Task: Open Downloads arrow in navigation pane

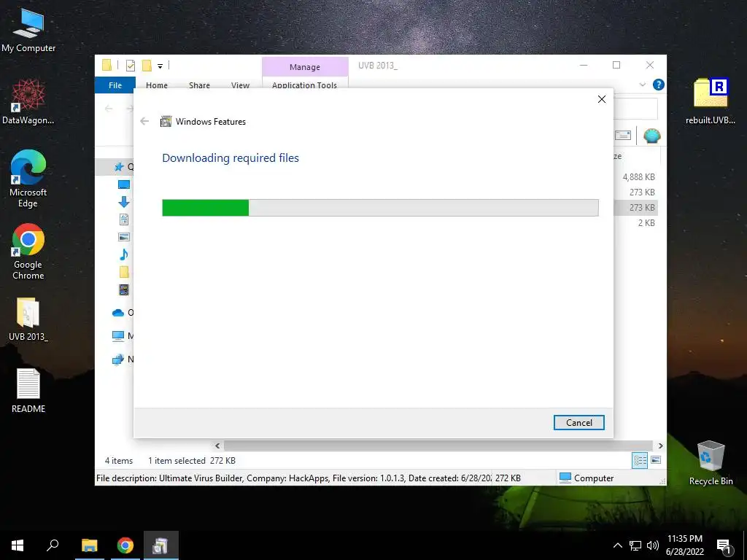Action: click(x=124, y=202)
